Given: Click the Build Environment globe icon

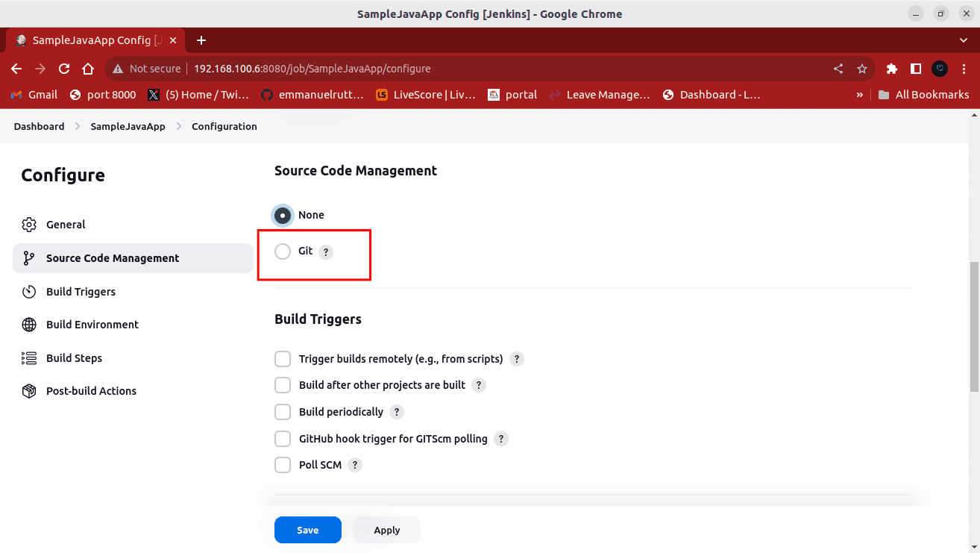Looking at the screenshot, I should click(x=29, y=325).
